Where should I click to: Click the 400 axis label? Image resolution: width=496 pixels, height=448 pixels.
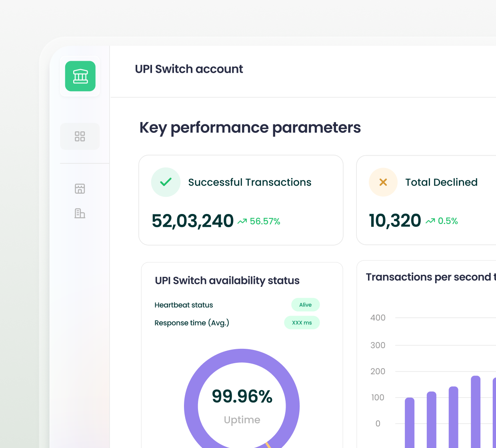[378, 318]
